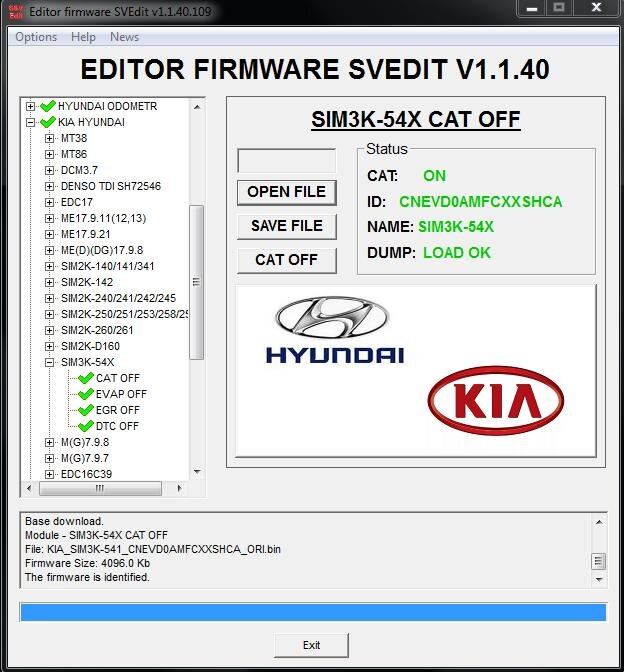The image size is (624, 672).
Task: Click green checkmark beside HYUNDAI ODOMETR
Action: (x=48, y=106)
